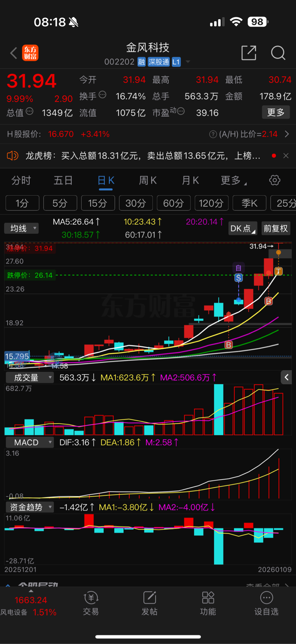Select the 60分 interval button
This screenshot has height=644, width=296.
click(173, 203)
